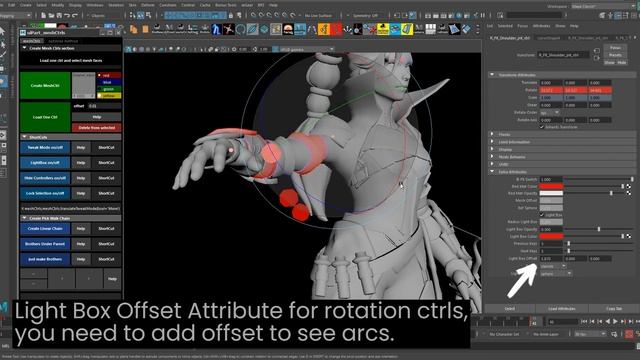Click the Red Mat Color swatch
640x360 pixels.
551,187
